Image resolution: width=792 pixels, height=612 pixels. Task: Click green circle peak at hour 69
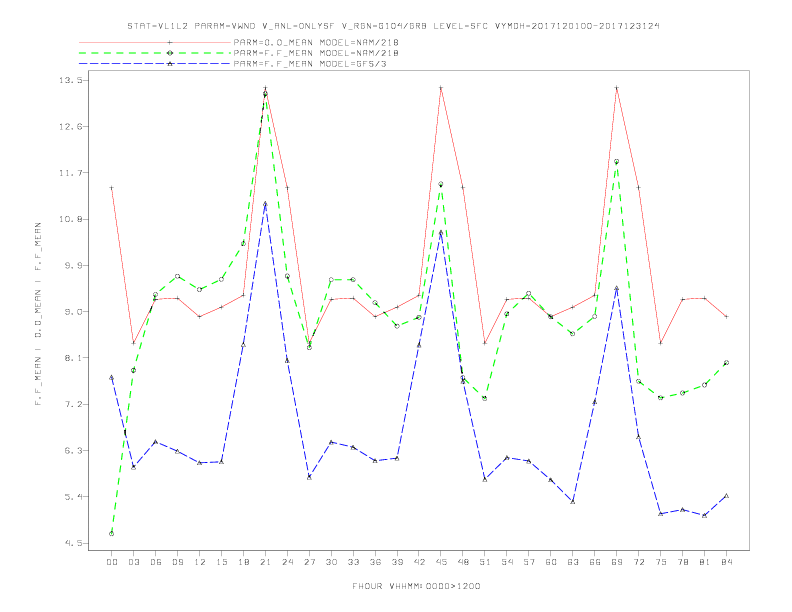(x=617, y=162)
